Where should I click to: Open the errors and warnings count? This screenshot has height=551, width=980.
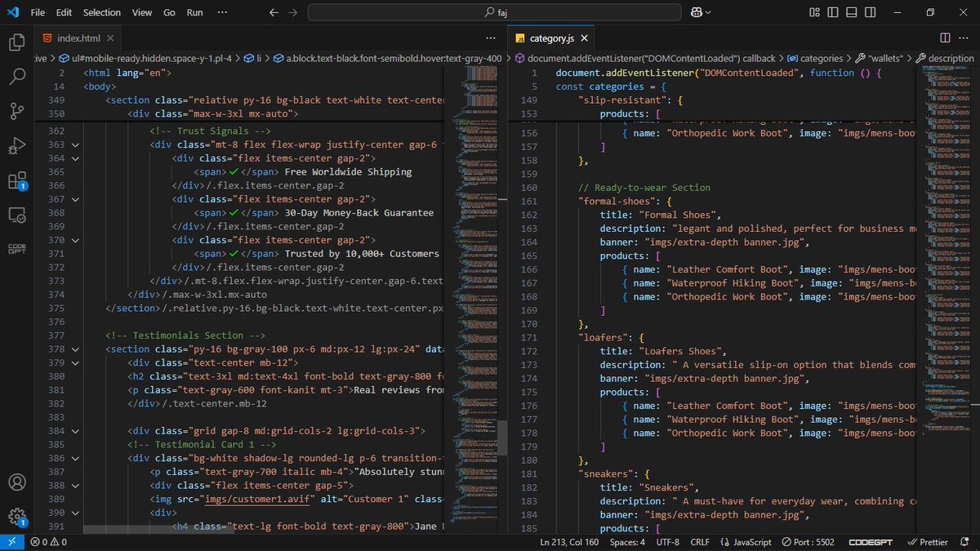48,542
